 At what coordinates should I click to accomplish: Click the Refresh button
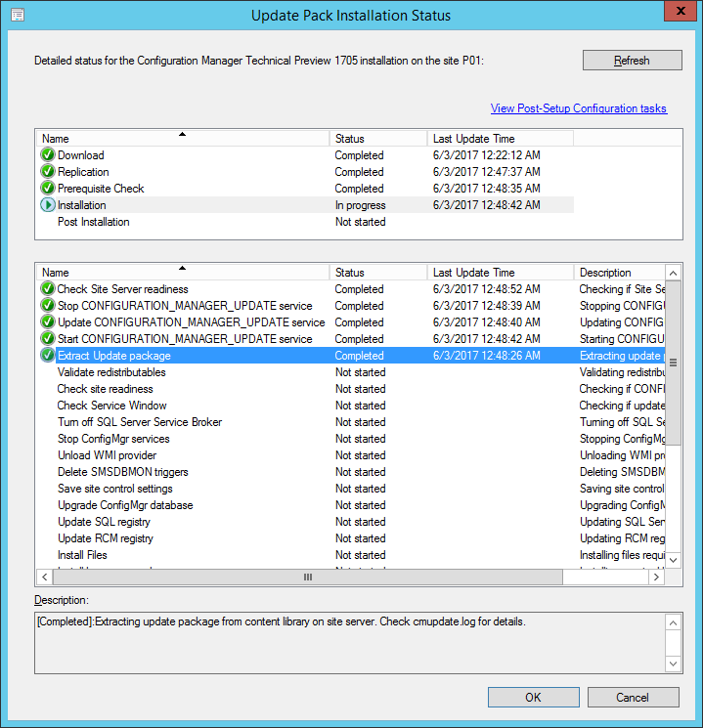point(633,61)
